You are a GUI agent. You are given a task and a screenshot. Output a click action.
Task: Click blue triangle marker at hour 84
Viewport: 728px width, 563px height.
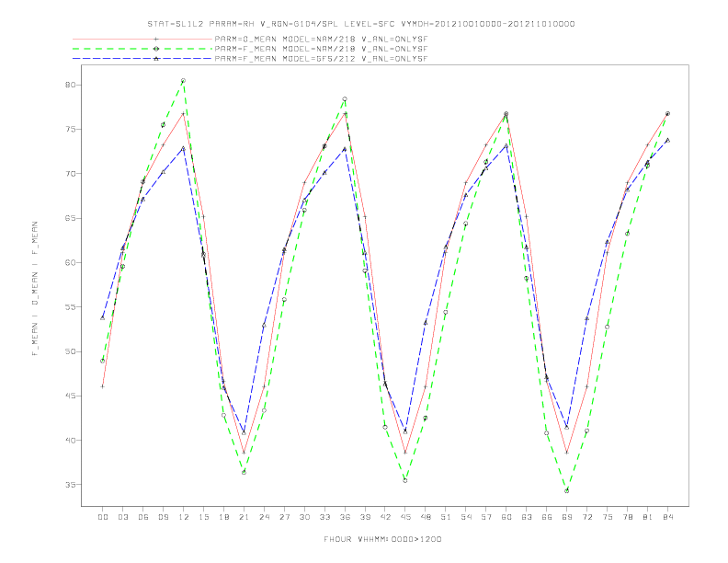click(x=667, y=140)
